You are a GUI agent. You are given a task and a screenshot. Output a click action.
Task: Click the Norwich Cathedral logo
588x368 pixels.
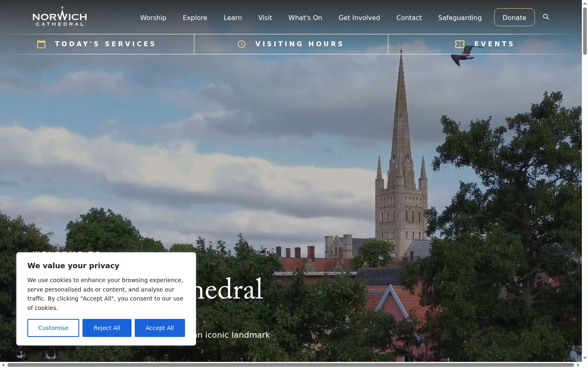tap(60, 16)
